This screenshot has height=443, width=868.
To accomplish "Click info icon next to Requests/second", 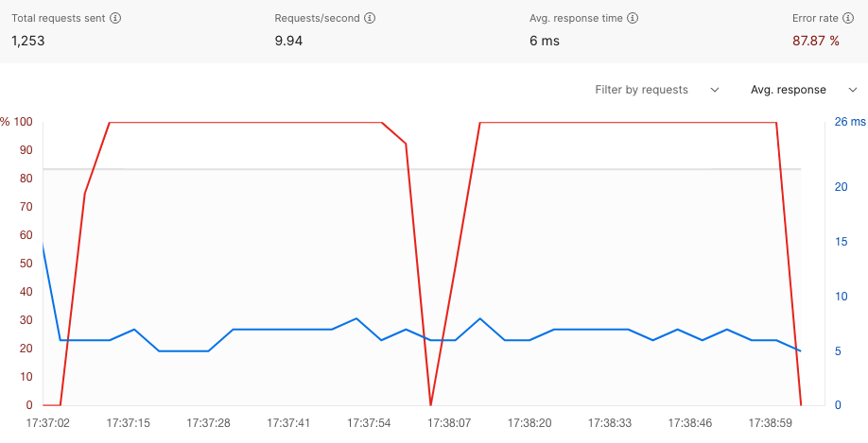I will pyautogui.click(x=370, y=18).
